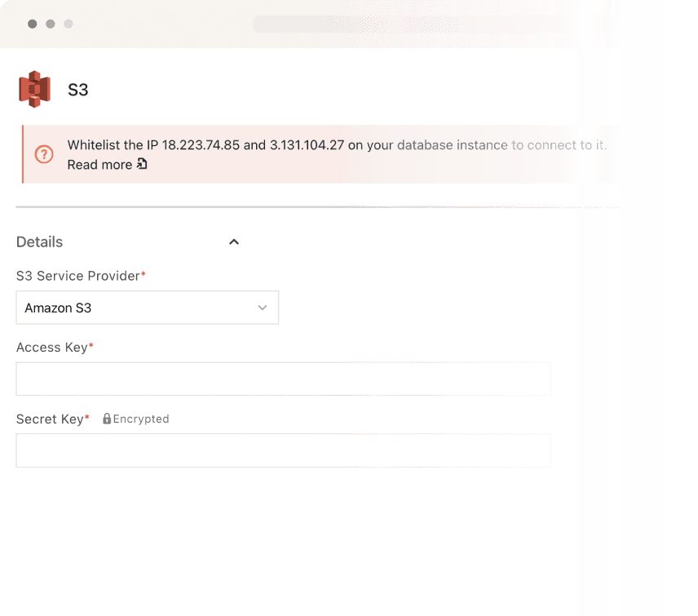Image resolution: width=698 pixels, height=616 pixels.
Task: Focus the Access Key input field
Action: point(284,379)
